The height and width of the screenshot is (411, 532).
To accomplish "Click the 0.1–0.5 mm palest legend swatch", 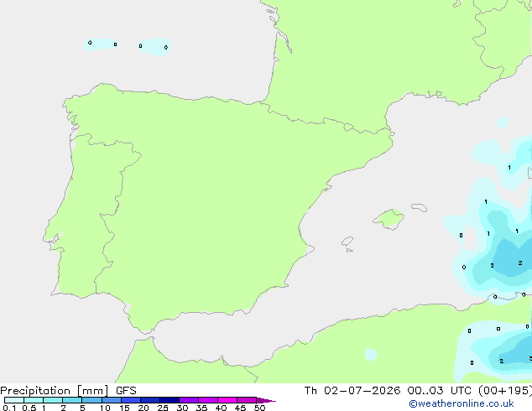I will click(x=14, y=400).
